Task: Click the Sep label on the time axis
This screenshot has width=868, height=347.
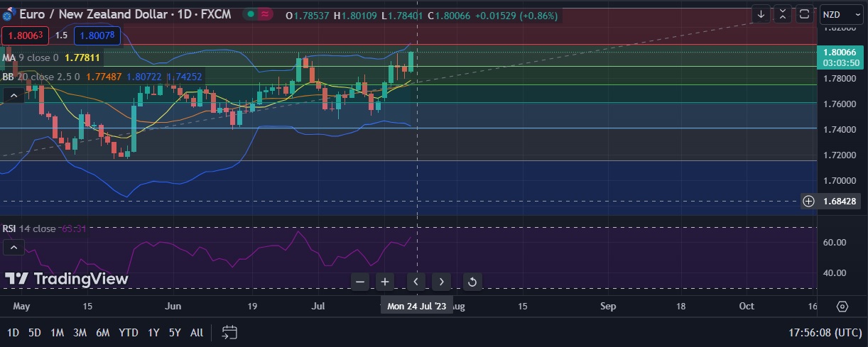Action: tap(608, 307)
